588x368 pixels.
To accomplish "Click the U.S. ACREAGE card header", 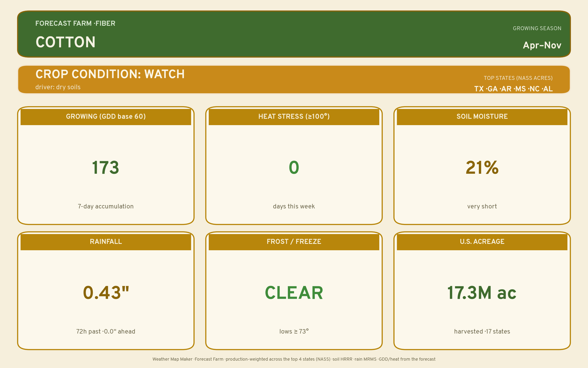I will pos(482,241).
